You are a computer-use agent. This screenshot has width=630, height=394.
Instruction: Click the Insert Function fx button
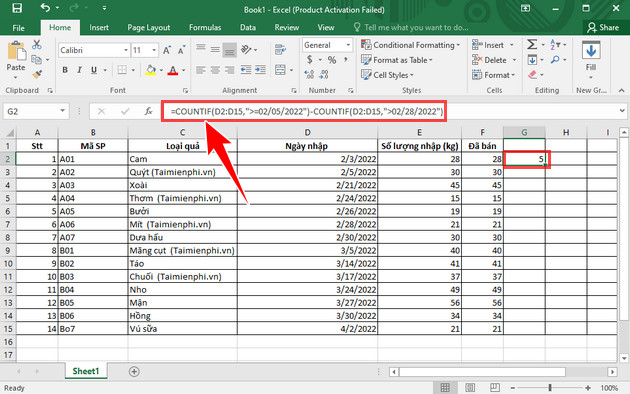click(x=148, y=111)
